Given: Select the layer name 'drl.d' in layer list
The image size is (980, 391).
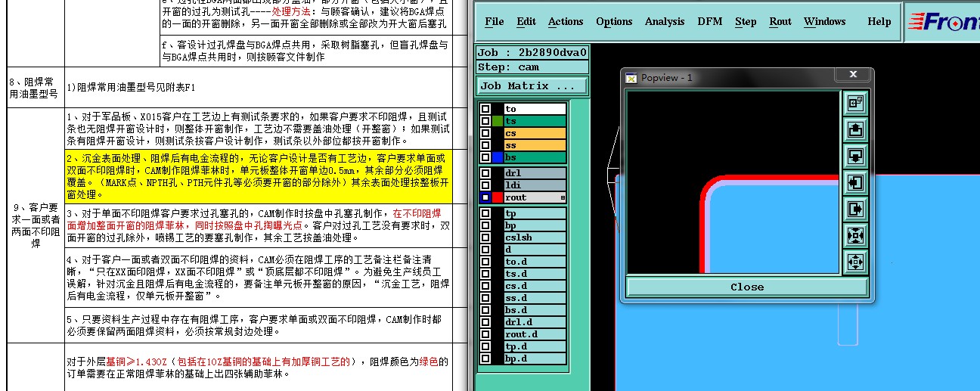Looking at the screenshot, I should pyautogui.click(x=535, y=322).
